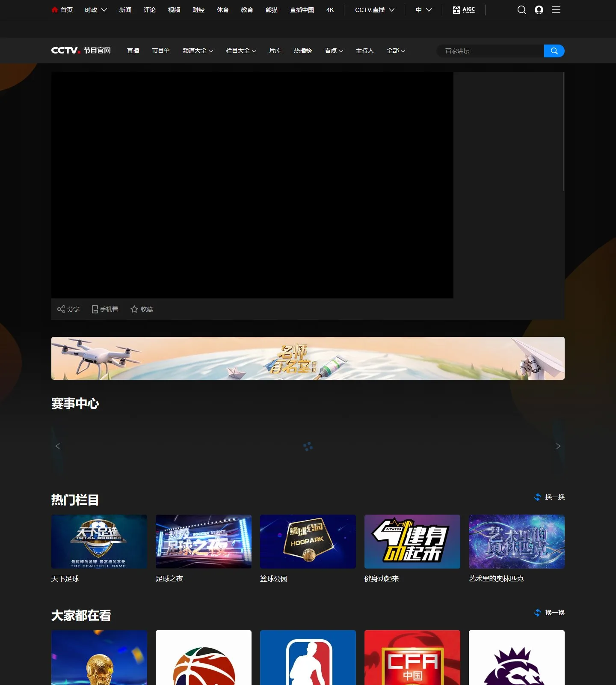616x685 pixels.
Task: Open the 视频 top menu item
Action: click(x=174, y=10)
